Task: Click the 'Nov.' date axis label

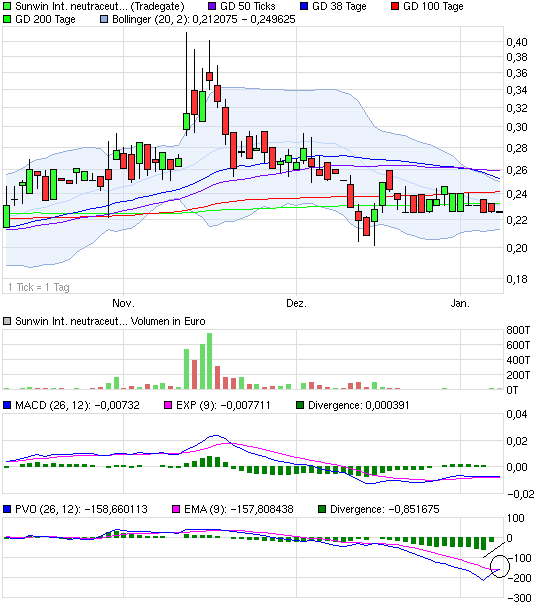Action: pos(123,303)
